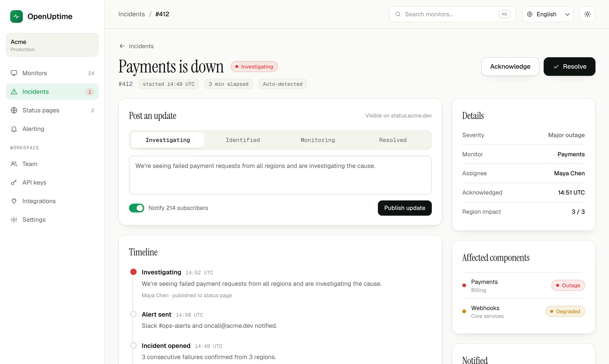This screenshot has width=609, height=364.
Task: Click the language globe icon
Action: 530,14
